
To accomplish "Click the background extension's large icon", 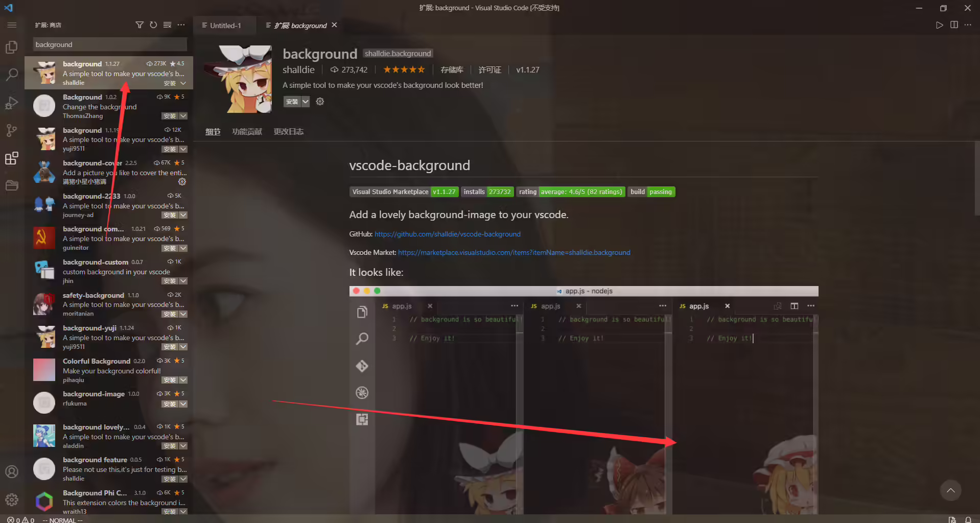I will click(239, 79).
